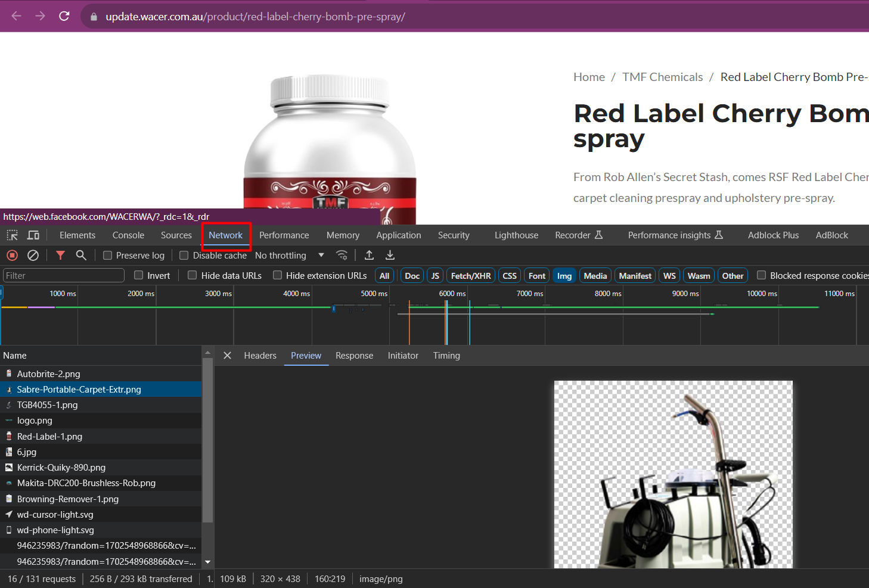This screenshot has height=588, width=869.
Task: Select logo.png in request list
Action: [x=101, y=421]
